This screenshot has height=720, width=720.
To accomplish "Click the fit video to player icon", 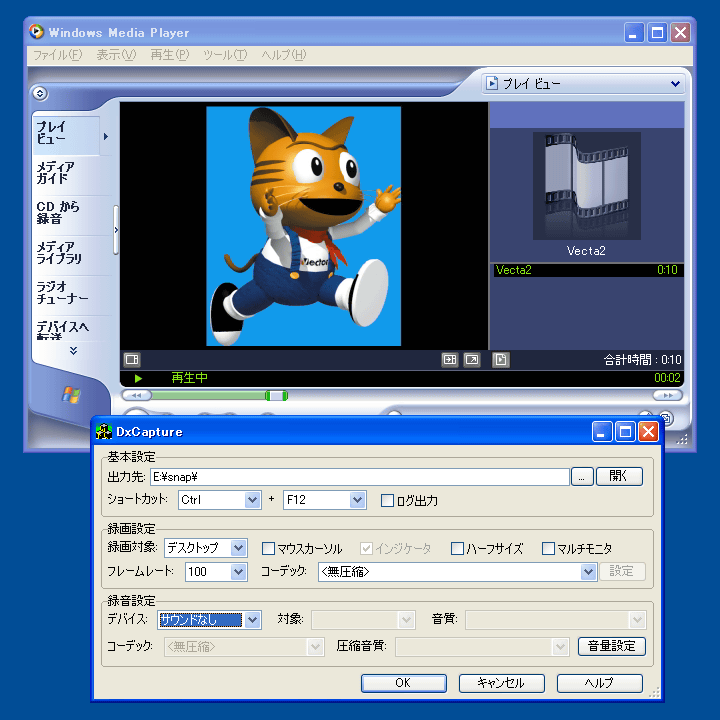I will [450, 360].
